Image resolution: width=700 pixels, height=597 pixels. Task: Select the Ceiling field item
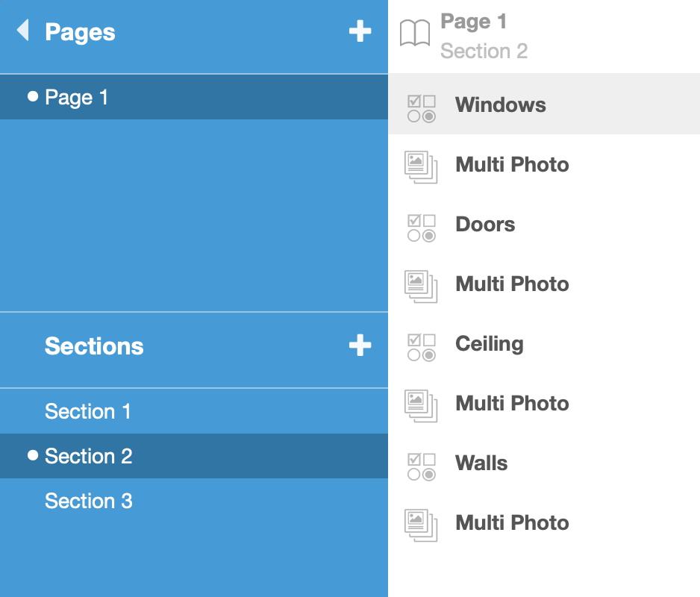(x=489, y=343)
